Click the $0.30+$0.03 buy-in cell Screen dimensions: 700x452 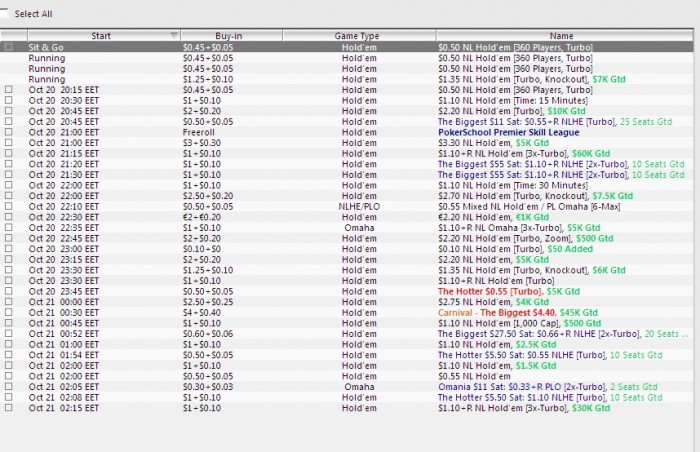(208, 387)
